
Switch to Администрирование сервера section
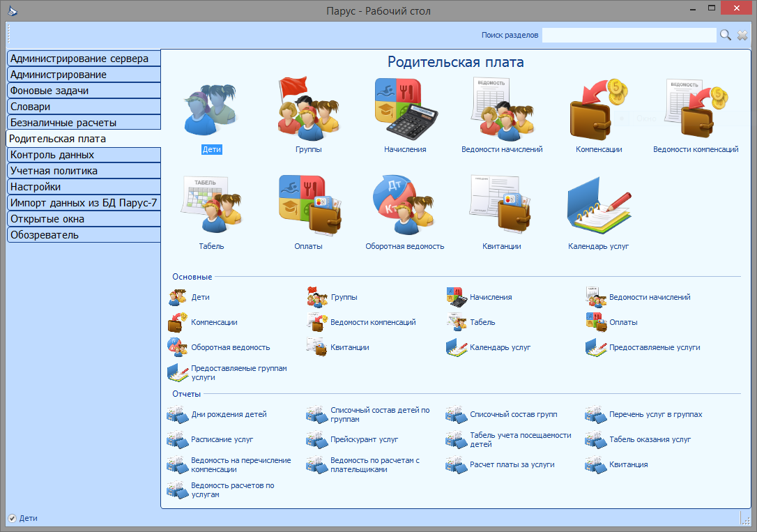pyautogui.click(x=84, y=59)
